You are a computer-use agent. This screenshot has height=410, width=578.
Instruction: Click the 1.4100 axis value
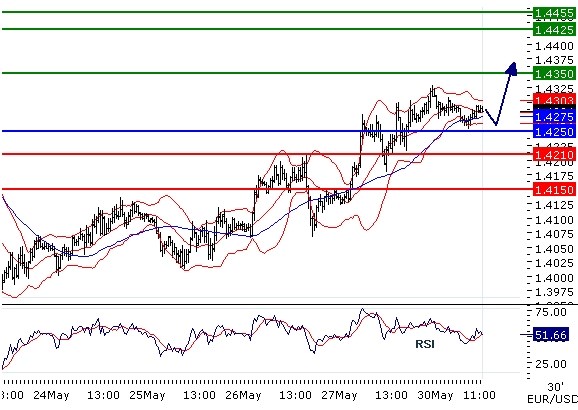(x=554, y=220)
